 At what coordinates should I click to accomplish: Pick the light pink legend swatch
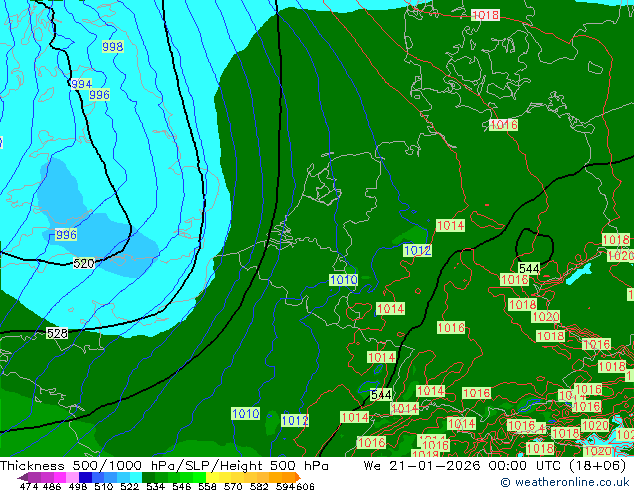pos(73,477)
